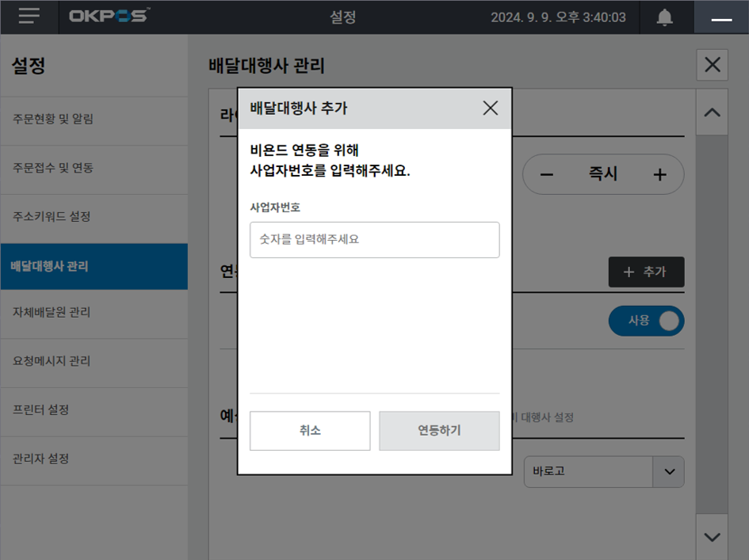Close the 배달대행사 관리 settings panel
This screenshot has height=560, width=749.
point(712,65)
